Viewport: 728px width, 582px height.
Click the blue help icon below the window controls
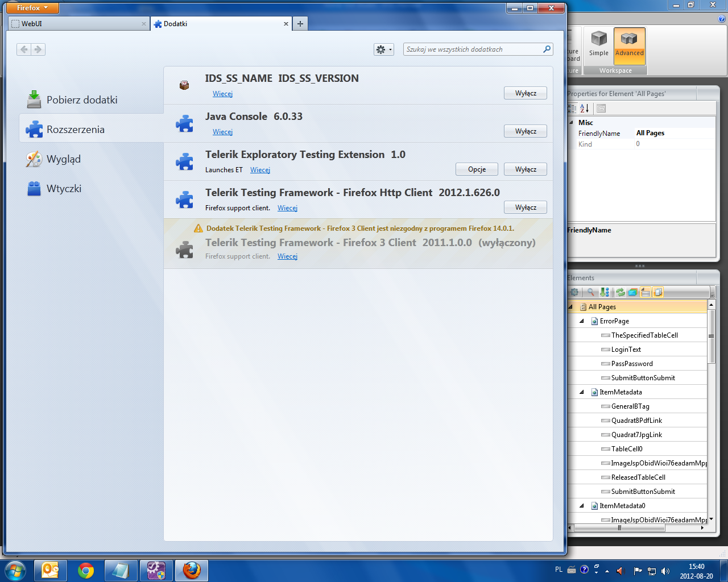722,19
